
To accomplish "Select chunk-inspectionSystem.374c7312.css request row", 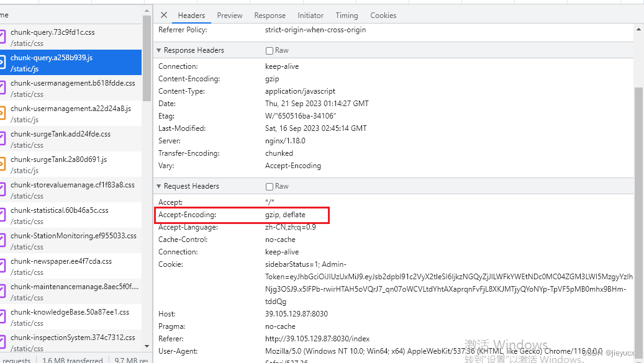I will tap(73, 343).
